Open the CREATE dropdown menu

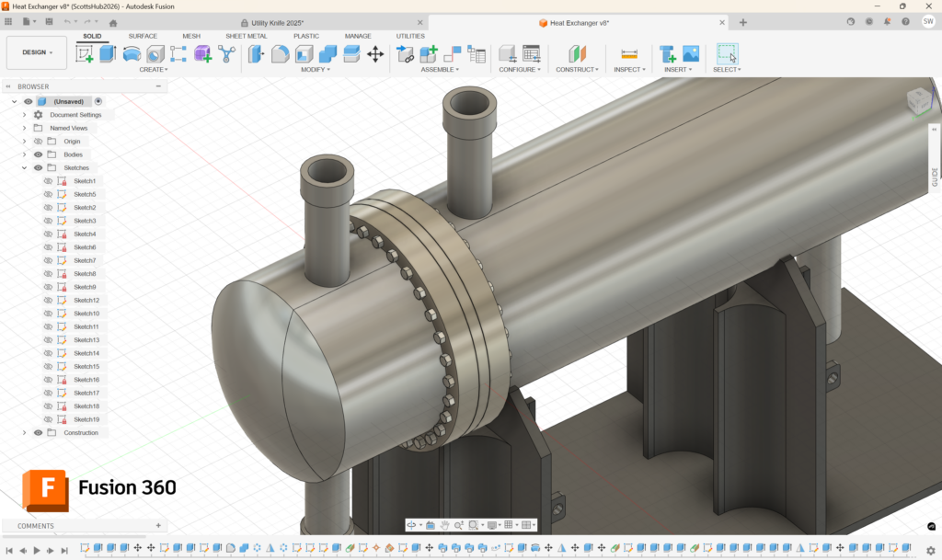pos(154,70)
